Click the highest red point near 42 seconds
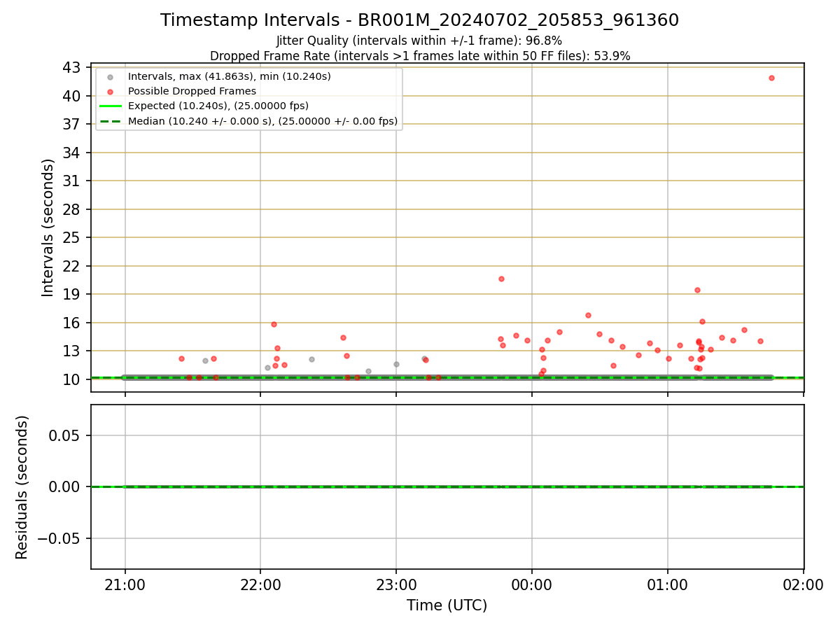Screen dimensions: 840x630 [x=771, y=78]
